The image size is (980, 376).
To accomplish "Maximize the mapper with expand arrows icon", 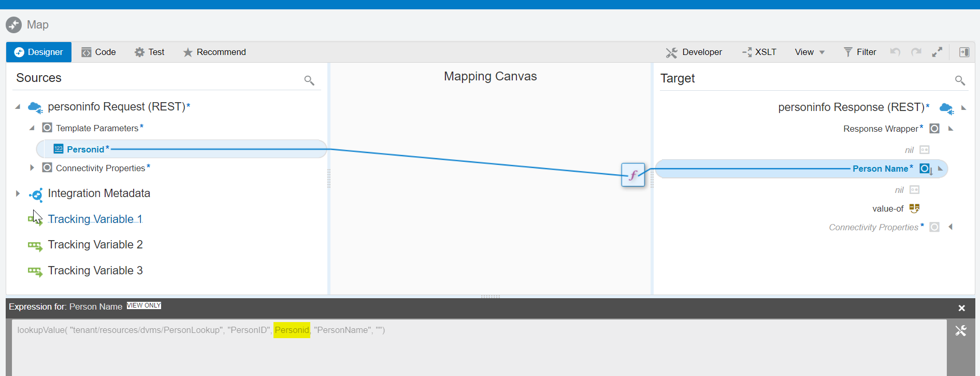I will (x=937, y=52).
